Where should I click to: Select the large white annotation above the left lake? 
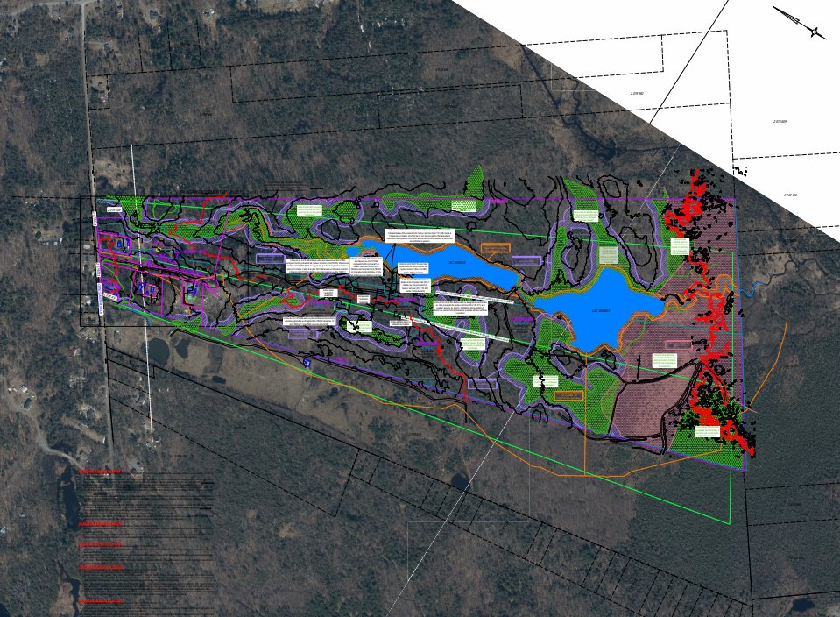[x=421, y=236]
